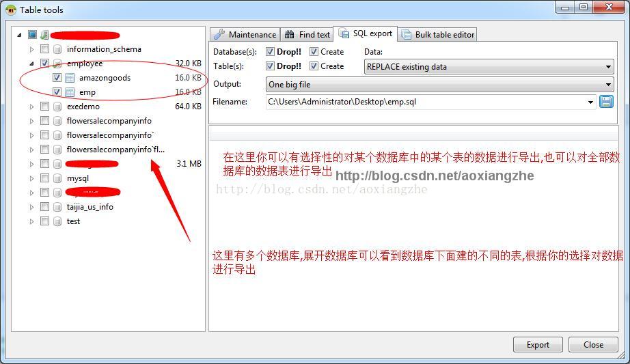The height and width of the screenshot is (364, 630).
Task: Click the save file icon beside Filename
Action: (x=606, y=102)
